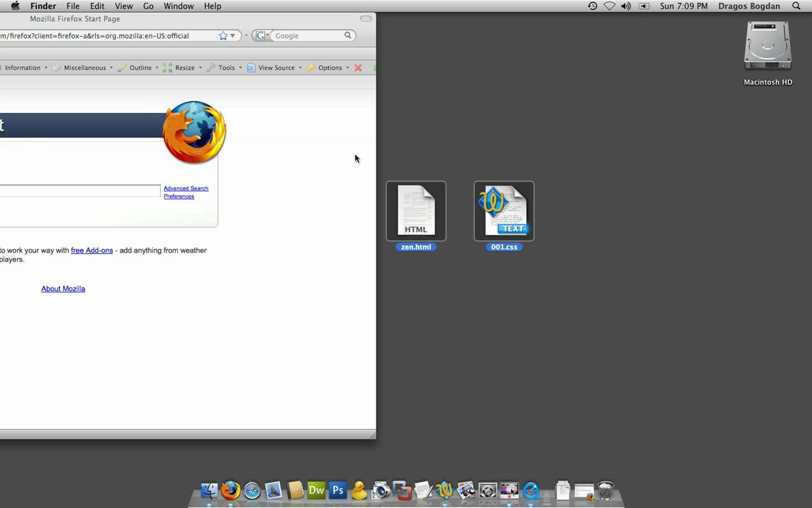Screen dimensions: 812x508
Task: Open the camera lens app in Dock
Action: 381,490
